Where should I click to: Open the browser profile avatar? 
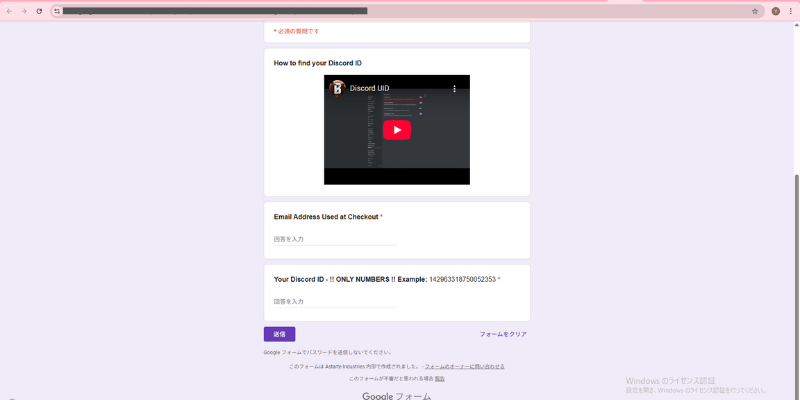tap(776, 11)
